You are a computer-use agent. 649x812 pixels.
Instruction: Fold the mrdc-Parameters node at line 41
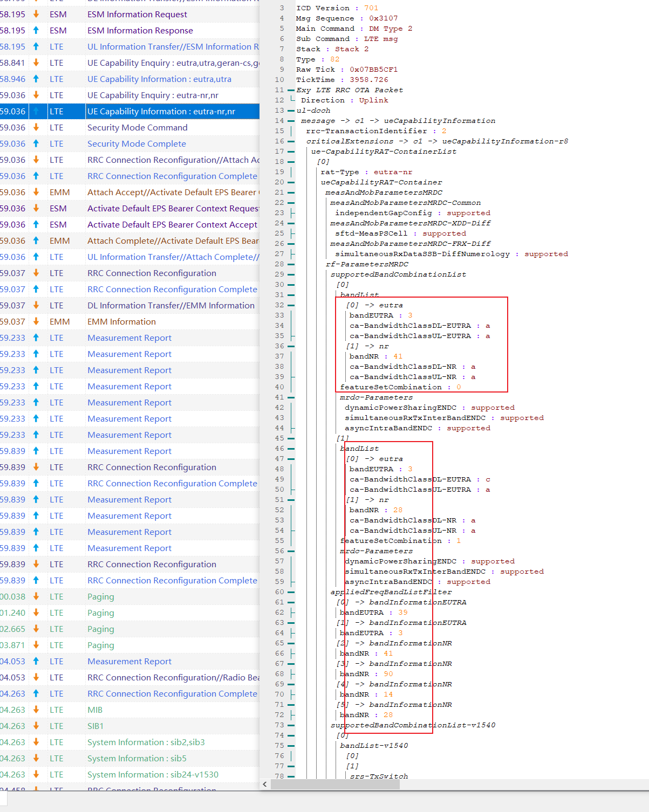point(291,397)
